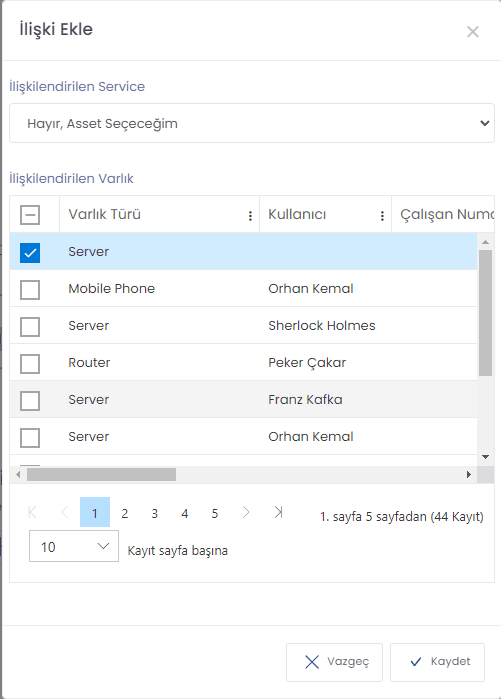
Task: Click scroll up arrow of table scrollbar
Action: (485, 242)
